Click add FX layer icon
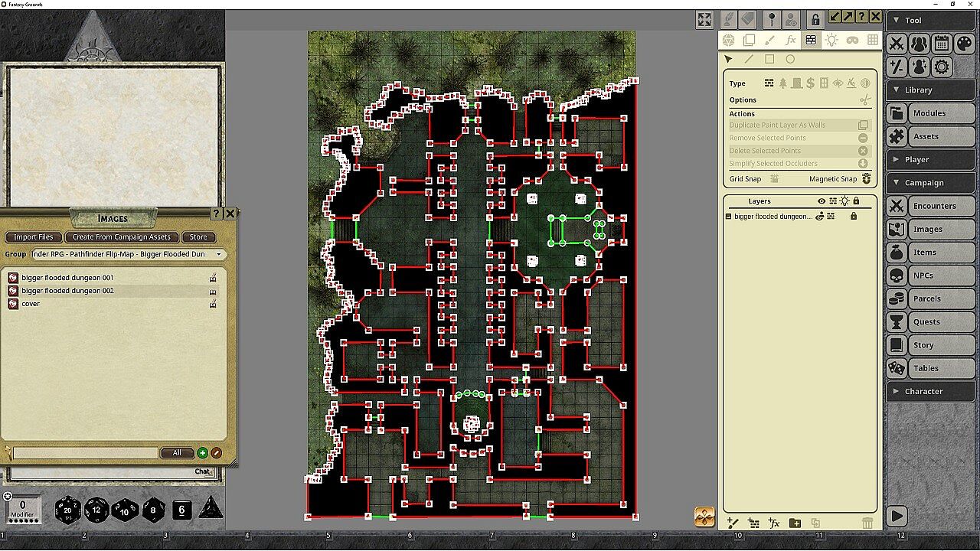 pos(774,523)
